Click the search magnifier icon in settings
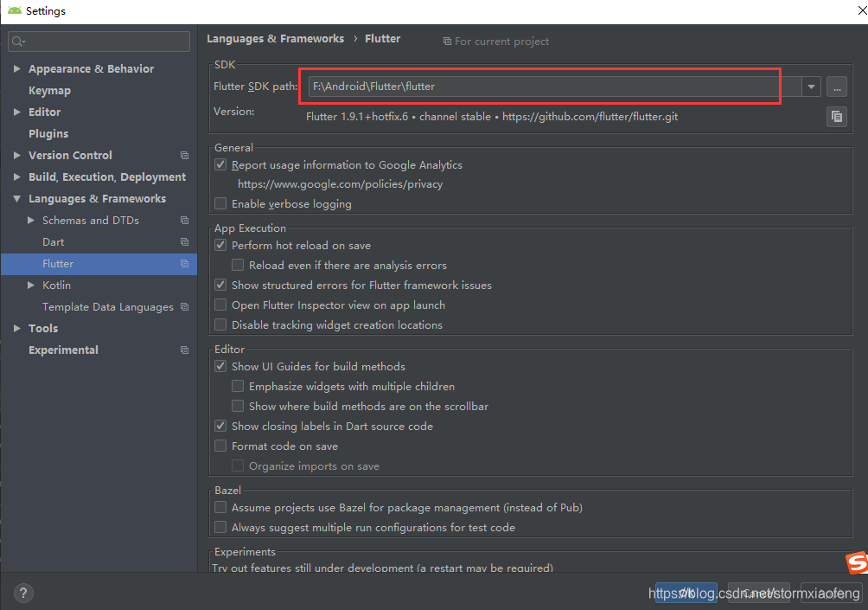868x610 pixels. coord(18,42)
